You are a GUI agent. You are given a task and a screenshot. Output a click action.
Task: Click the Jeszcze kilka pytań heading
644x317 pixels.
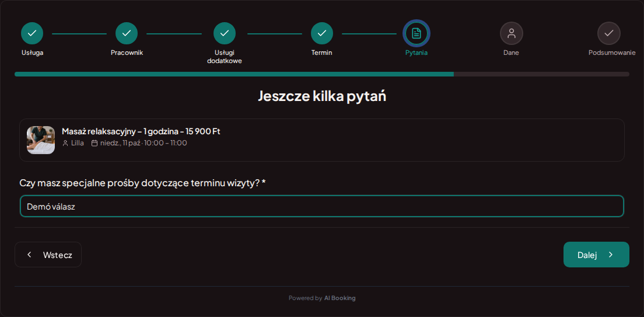click(x=322, y=96)
